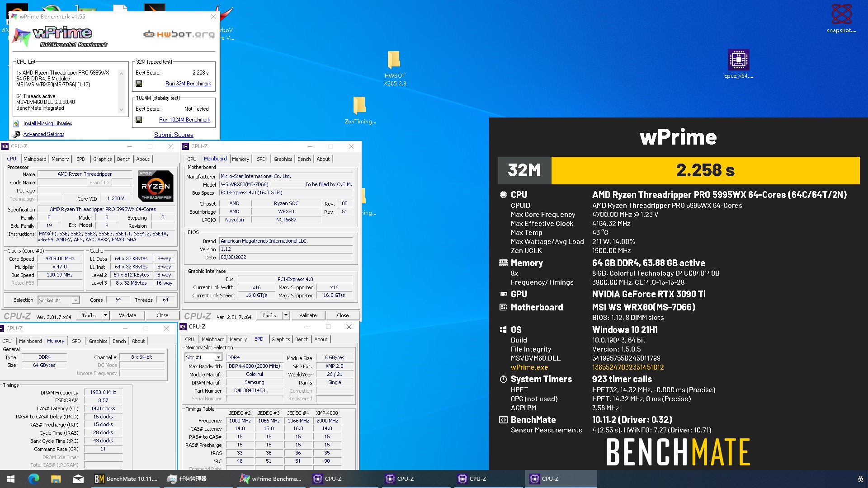Open the cpuz_x64 desktop shortcut
Viewport: 868px width, 488px height.
point(739,64)
